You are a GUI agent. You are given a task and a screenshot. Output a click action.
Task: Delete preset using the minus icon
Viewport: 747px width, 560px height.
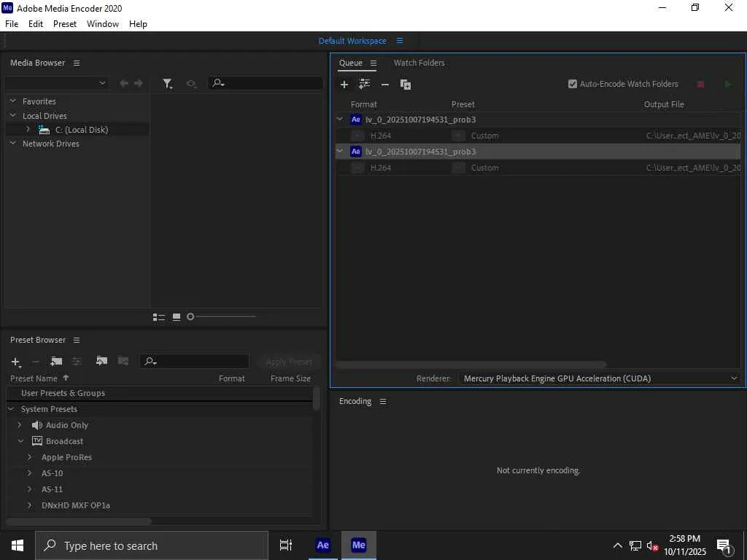point(35,362)
